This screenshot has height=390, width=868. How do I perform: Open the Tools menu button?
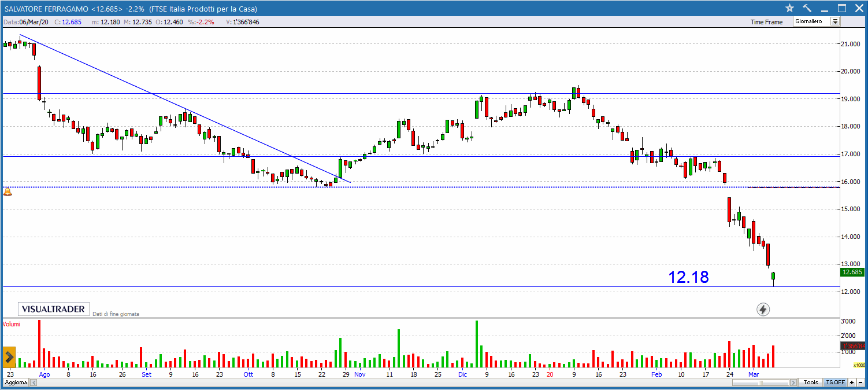[811, 382]
